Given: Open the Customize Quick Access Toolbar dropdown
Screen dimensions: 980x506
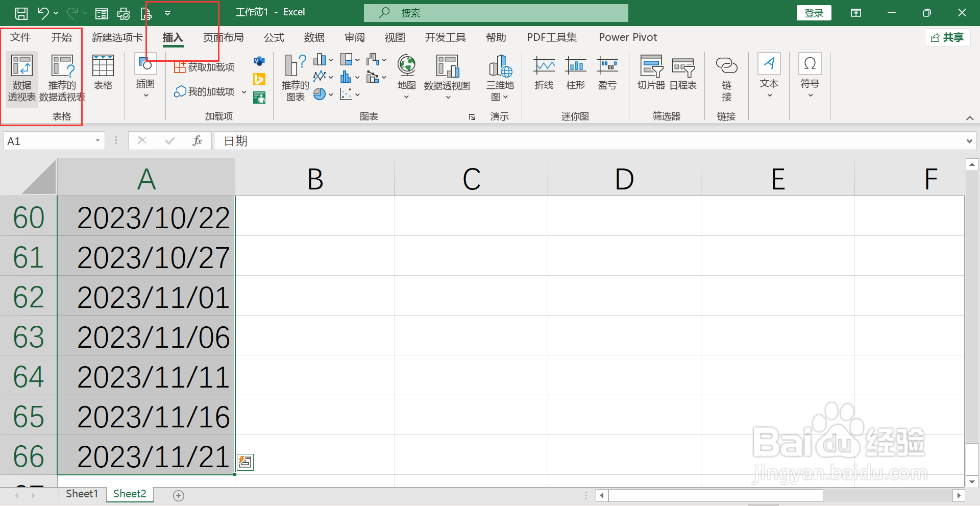Looking at the screenshot, I should pyautogui.click(x=167, y=13).
